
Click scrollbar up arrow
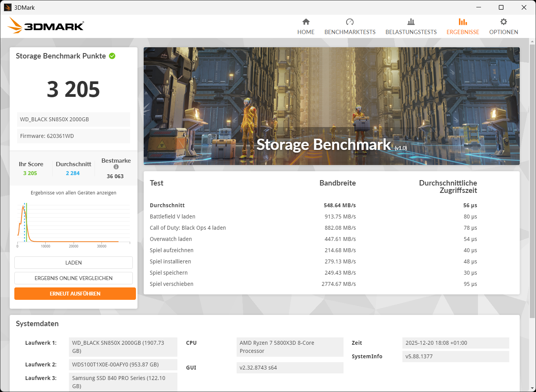point(533,41)
